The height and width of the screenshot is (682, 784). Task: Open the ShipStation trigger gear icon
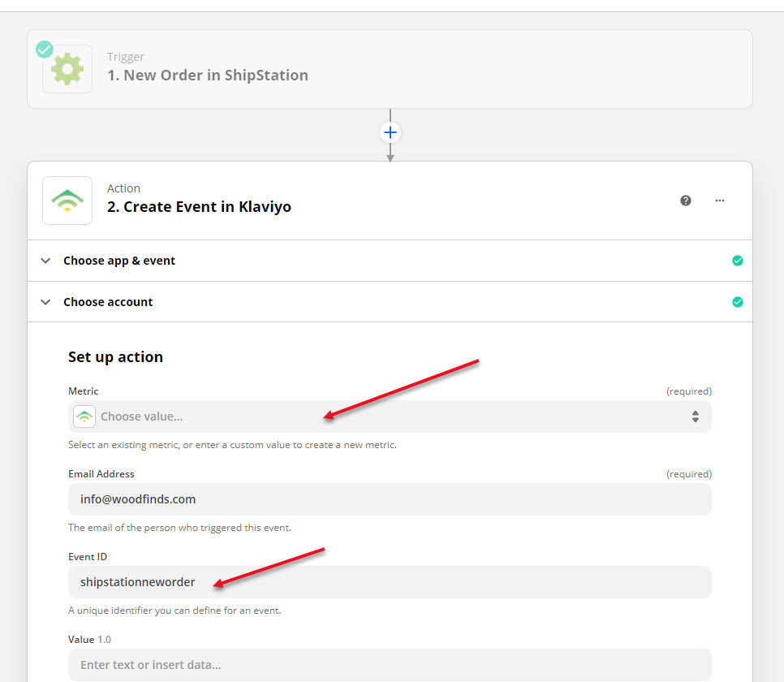point(67,69)
